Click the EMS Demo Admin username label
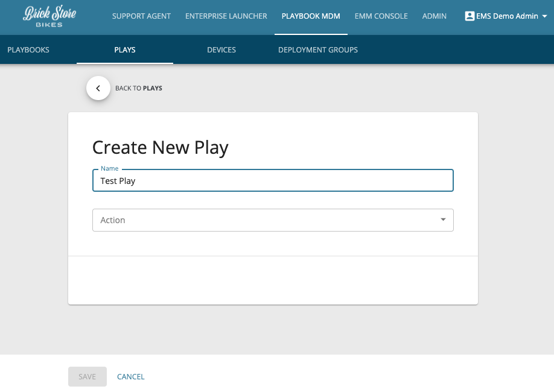This screenshot has height=392, width=554. click(507, 16)
